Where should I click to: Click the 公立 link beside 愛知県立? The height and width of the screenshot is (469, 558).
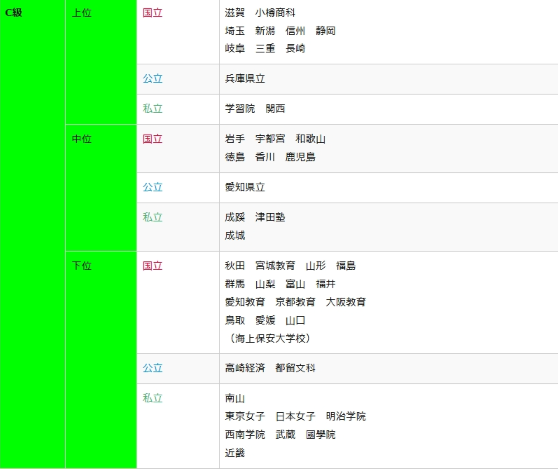point(153,187)
